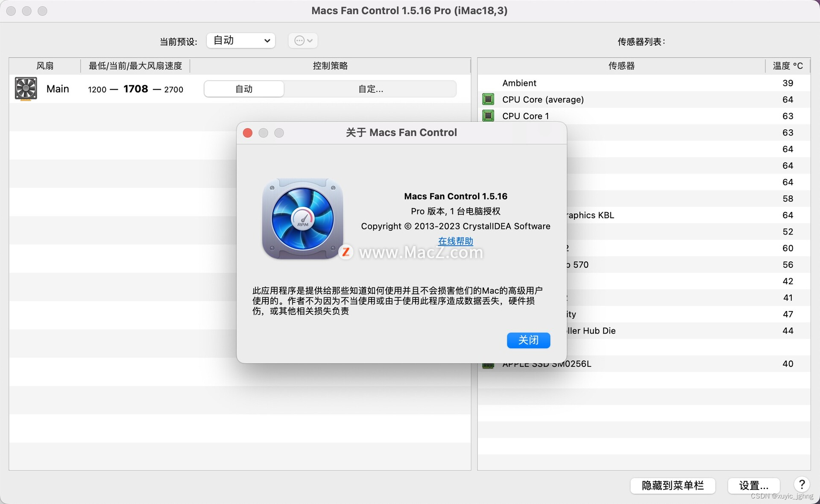820x504 pixels.
Task: Open the ellipsis preset options menu
Action: tap(303, 41)
